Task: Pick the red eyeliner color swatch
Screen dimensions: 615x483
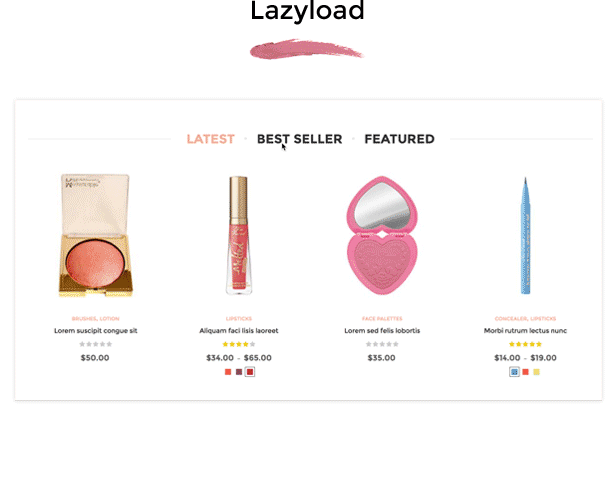Action: [526, 372]
